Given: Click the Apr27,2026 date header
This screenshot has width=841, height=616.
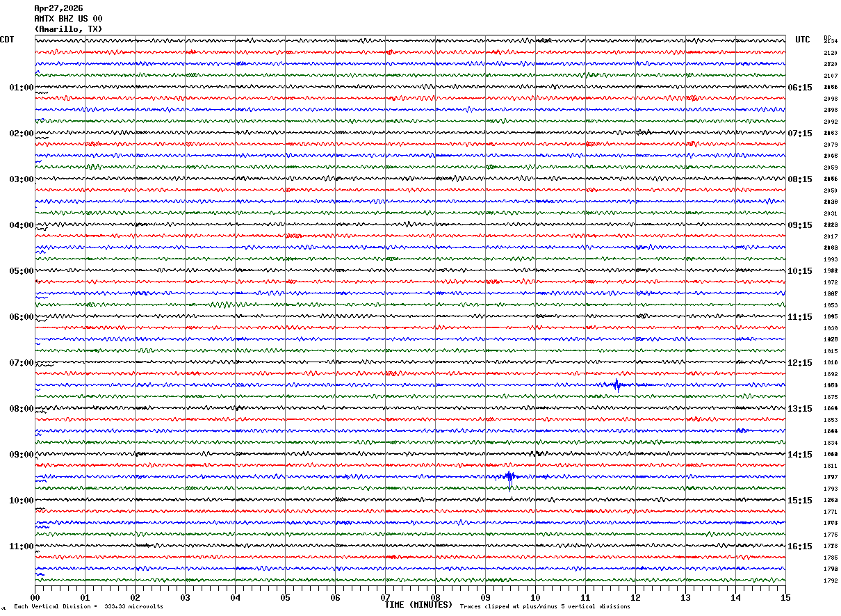Looking at the screenshot, I should [x=58, y=8].
